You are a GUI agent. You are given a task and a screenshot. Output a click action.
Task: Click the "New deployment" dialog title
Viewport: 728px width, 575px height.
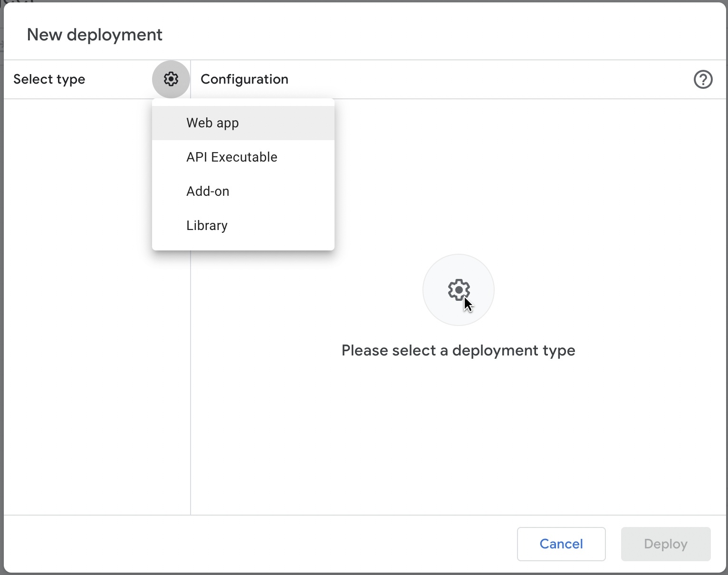(x=95, y=34)
